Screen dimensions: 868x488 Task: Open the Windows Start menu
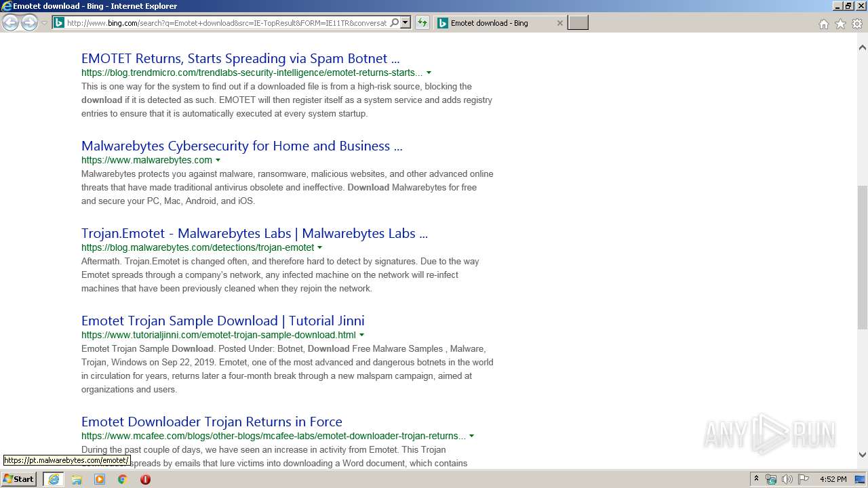(18, 479)
